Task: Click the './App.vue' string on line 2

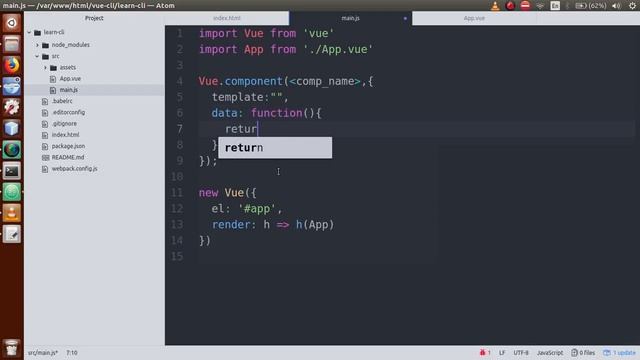Action: coord(338,49)
